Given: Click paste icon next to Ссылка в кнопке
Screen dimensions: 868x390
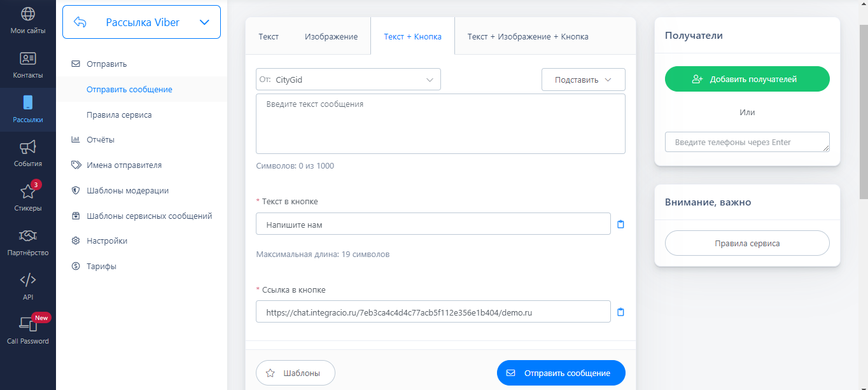Looking at the screenshot, I should click(621, 312).
